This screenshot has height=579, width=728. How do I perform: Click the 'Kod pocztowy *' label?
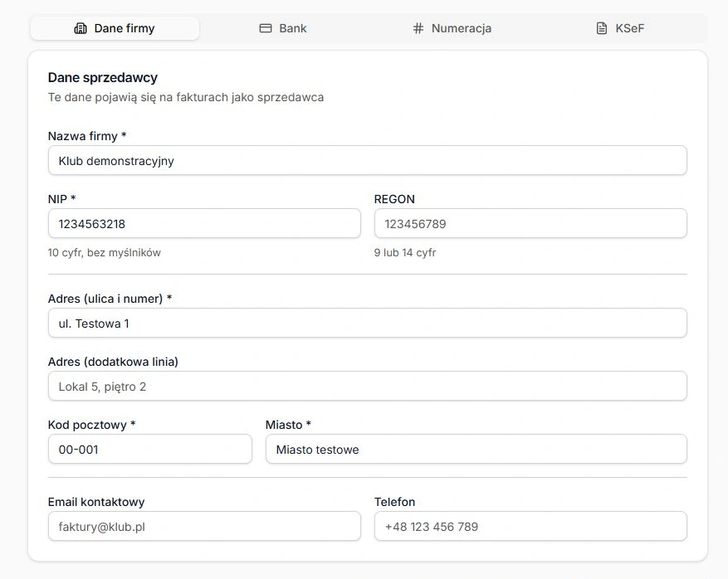pos(91,425)
